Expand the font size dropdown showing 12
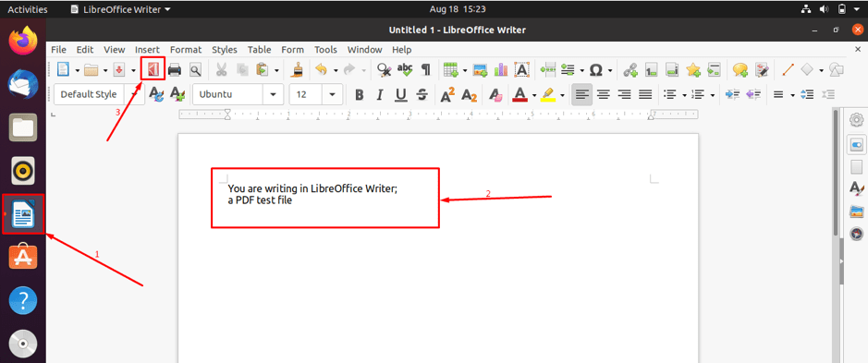 click(332, 94)
